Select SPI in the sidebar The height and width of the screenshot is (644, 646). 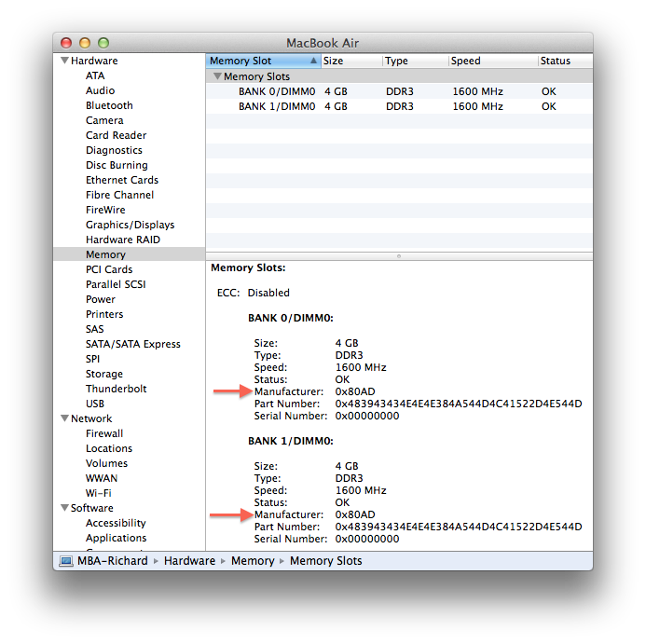[92, 359]
